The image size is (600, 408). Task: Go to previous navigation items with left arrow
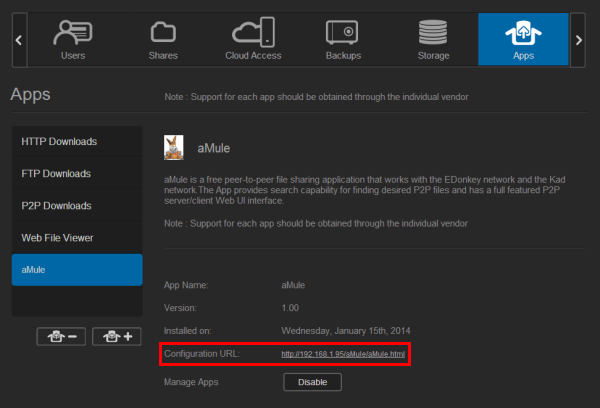[x=19, y=40]
